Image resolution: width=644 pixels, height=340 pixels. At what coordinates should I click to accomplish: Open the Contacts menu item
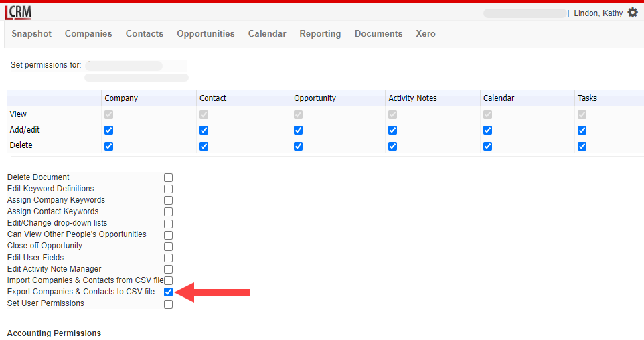pos(145,33)
